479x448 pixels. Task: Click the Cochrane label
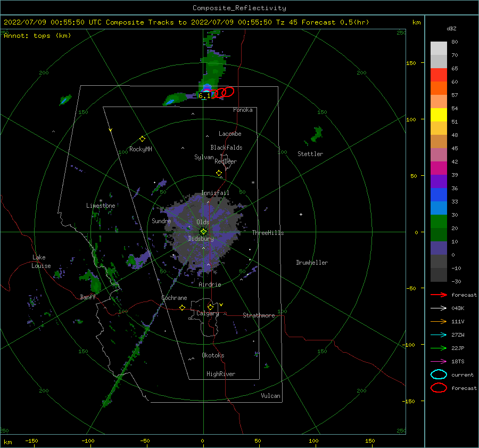174,298
